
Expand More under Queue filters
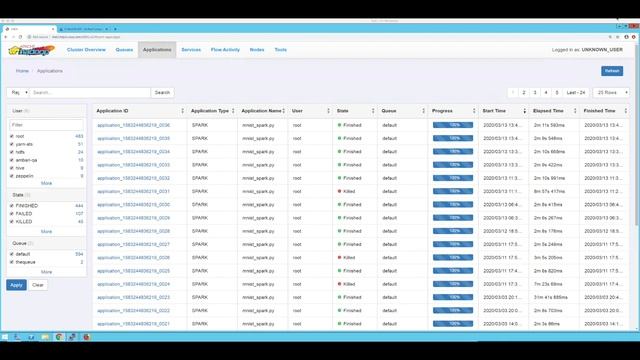point(46,272)
